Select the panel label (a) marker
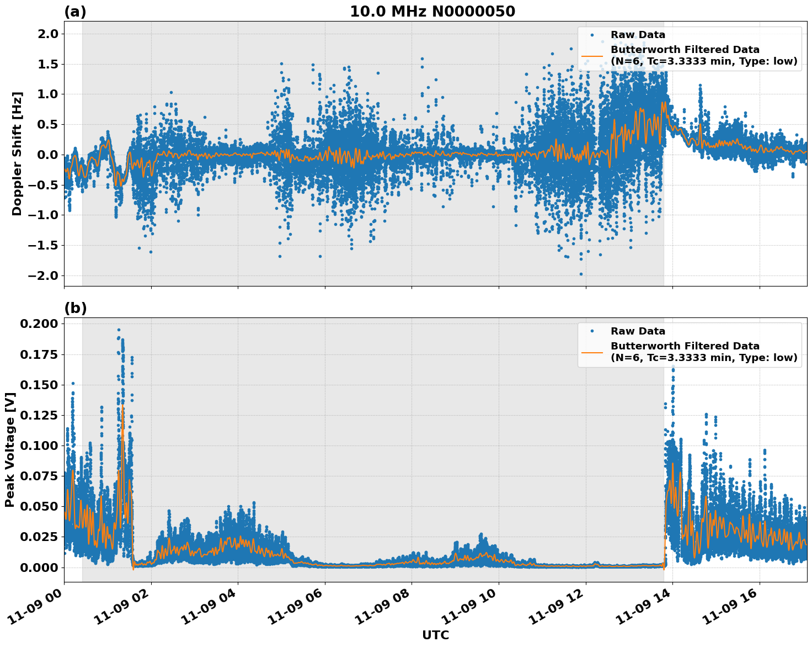812x647 pixels. (76, 10)
